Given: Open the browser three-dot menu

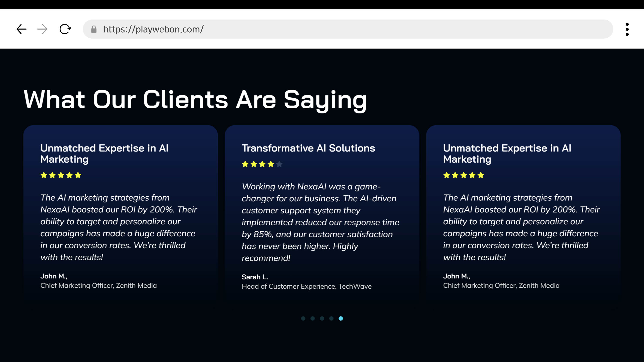Looking at the screenshot, I should pyautogui.click(x=627, y=29).
